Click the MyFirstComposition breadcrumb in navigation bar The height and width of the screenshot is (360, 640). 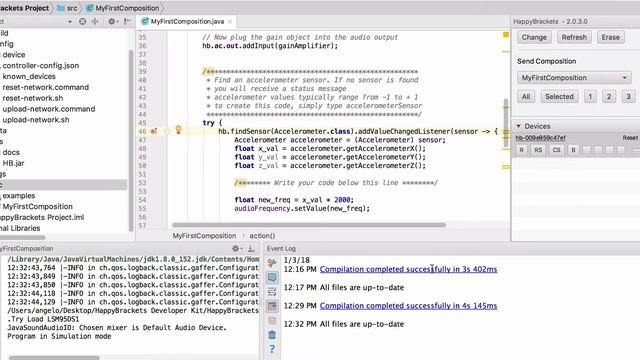tap(123, 8)
